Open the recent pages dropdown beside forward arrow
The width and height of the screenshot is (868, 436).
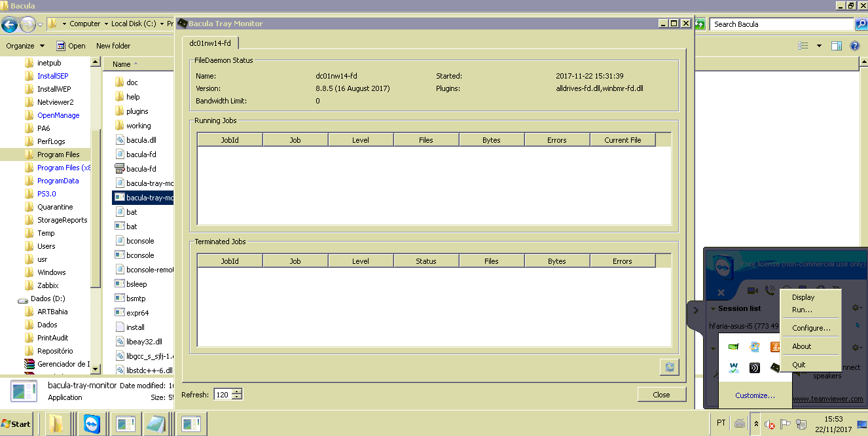(41, 25)
